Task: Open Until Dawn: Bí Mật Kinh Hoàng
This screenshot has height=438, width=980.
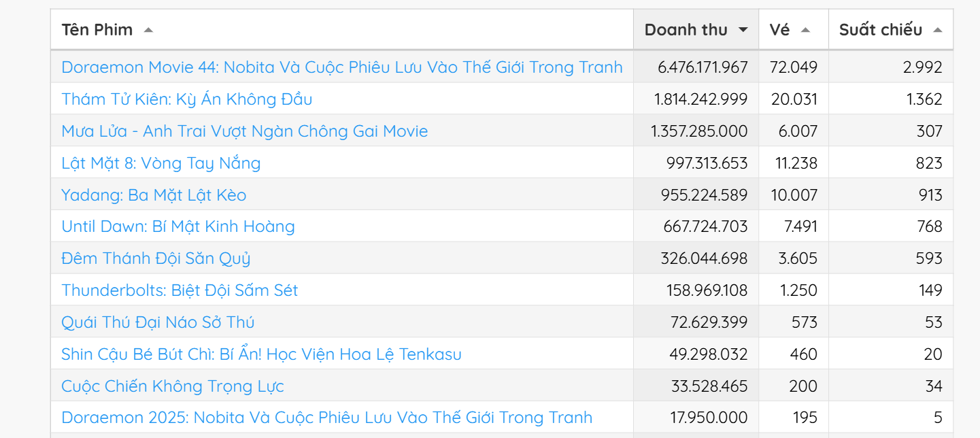Action: (178, 226)
